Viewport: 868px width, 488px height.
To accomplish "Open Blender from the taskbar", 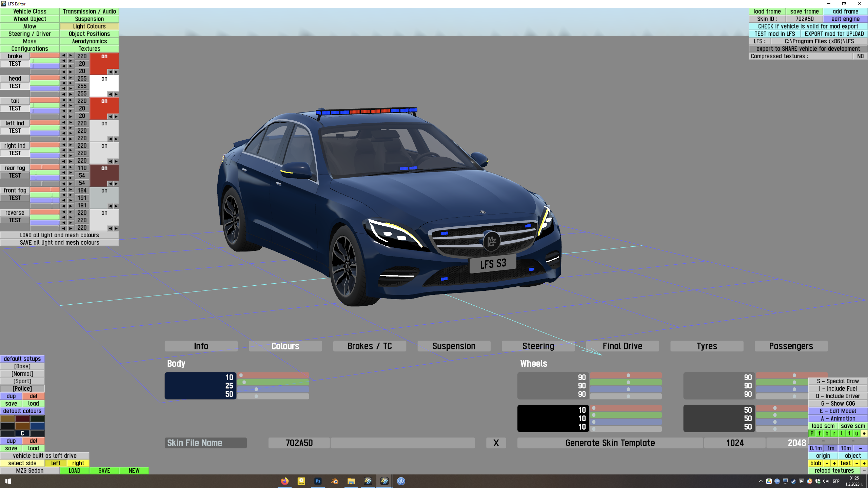I will [334, 481].
